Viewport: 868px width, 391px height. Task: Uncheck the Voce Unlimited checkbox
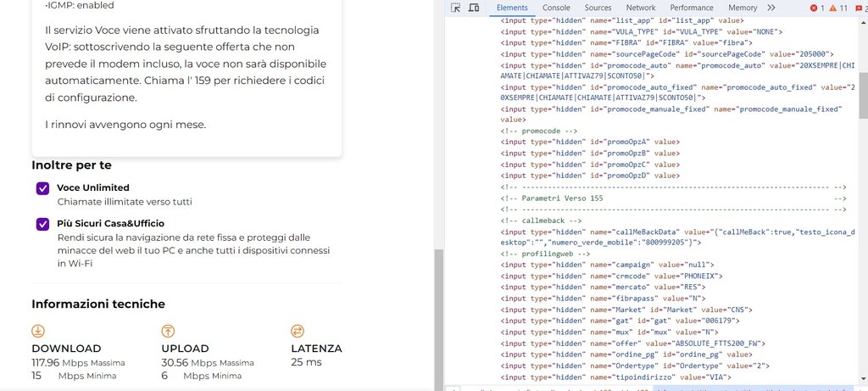point(42,188)
